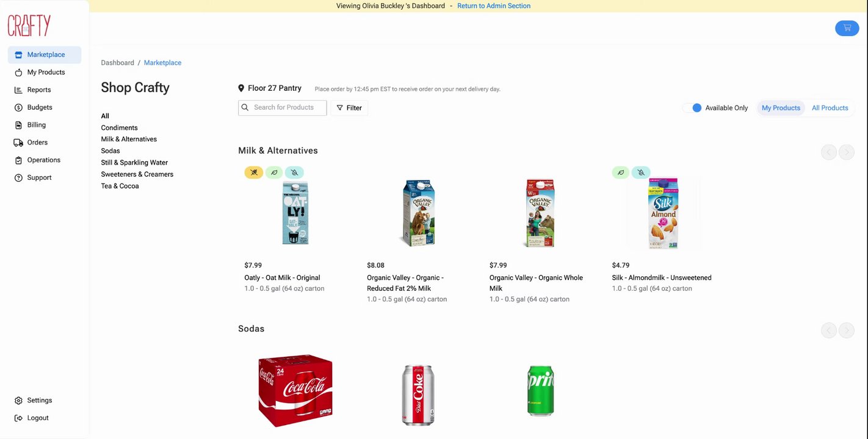868x439 pixels.
Task: Open the Filter options
Action: 349,108
